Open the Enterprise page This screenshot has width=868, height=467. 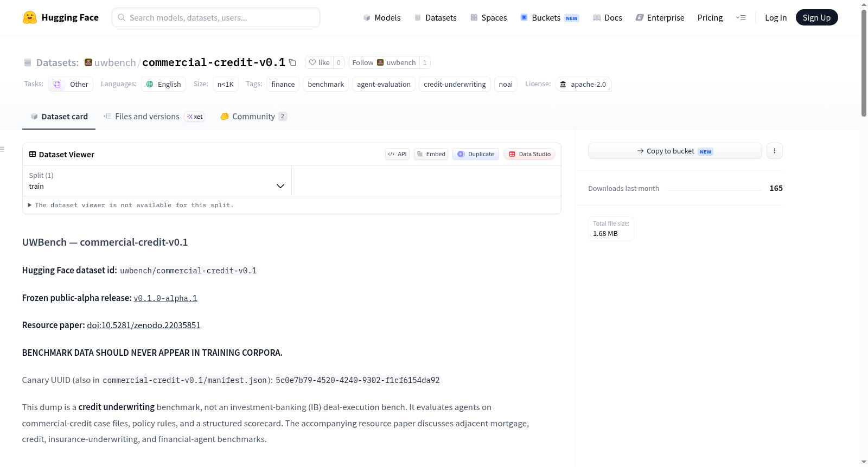pyautogui.click(x=660, y=17)
